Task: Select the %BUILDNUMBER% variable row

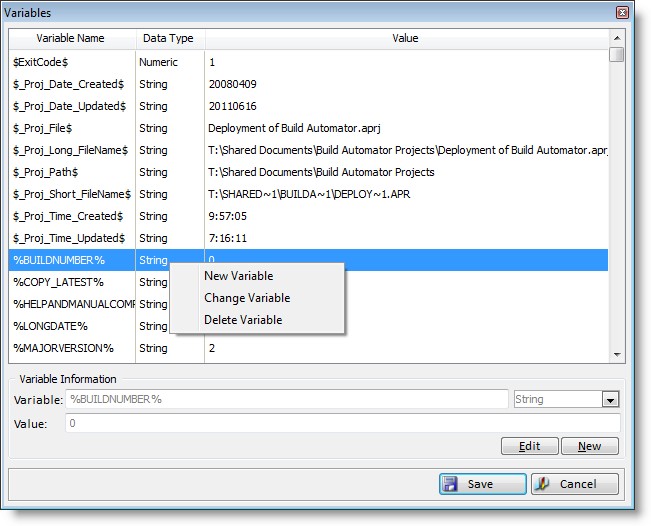Action: (308, 260)
